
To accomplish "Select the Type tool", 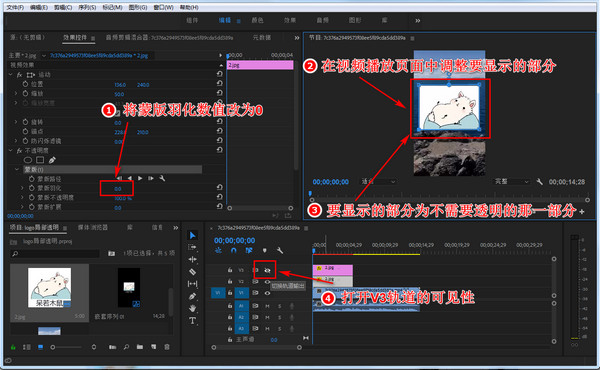I will pyautogui.click(x=192, y=320).
